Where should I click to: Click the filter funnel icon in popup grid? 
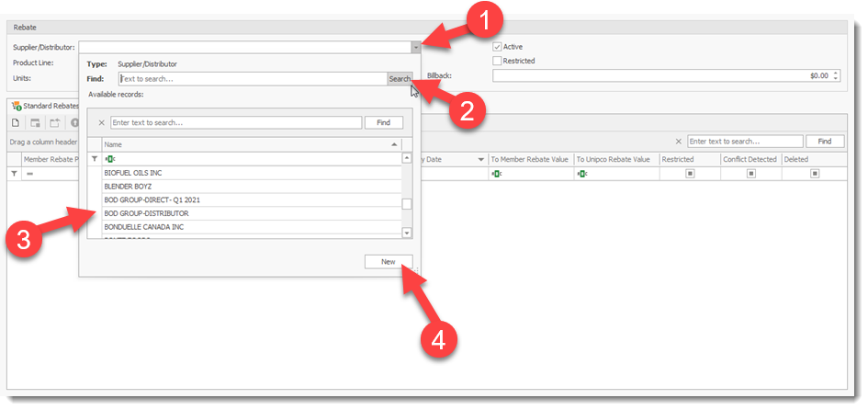[x=94, y=159]
